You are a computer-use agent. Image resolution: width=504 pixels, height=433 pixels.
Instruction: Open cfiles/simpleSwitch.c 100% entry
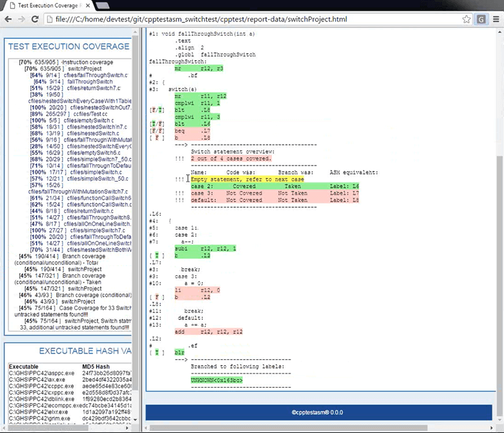point(76,173)
